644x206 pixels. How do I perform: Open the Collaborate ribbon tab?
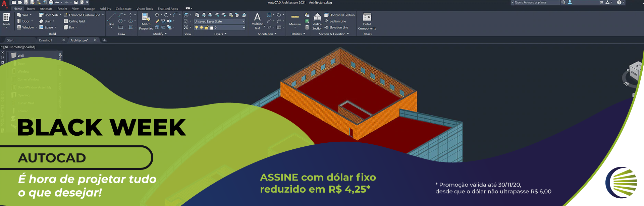pyautogui.click(x=123, y=9)
